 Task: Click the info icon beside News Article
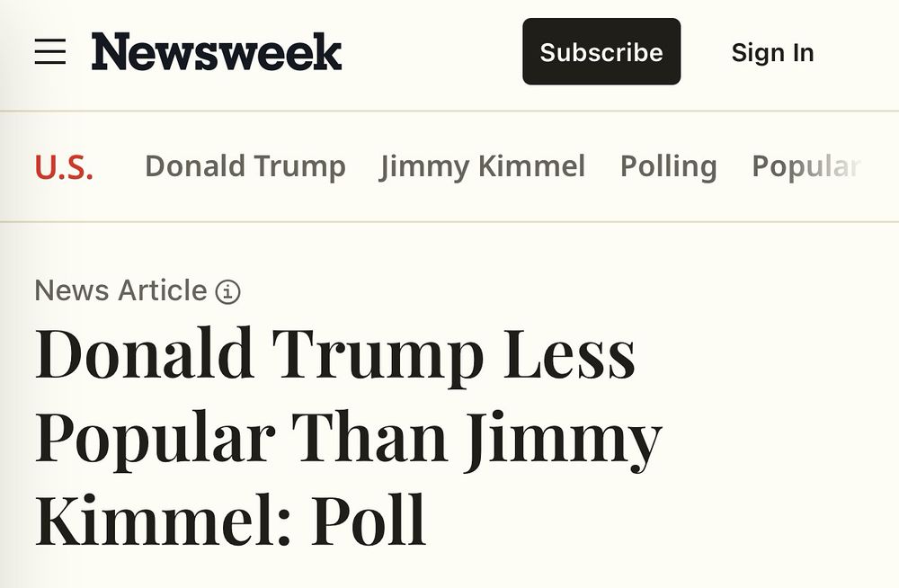point(228,292)
